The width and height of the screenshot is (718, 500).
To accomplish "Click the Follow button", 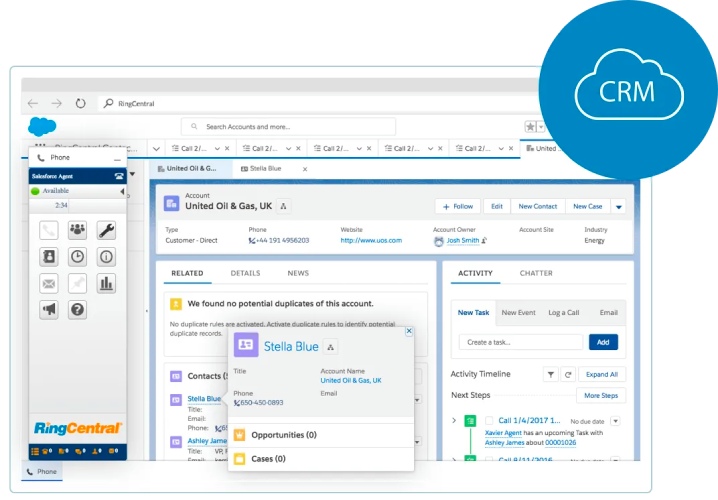I will point(457,207).
